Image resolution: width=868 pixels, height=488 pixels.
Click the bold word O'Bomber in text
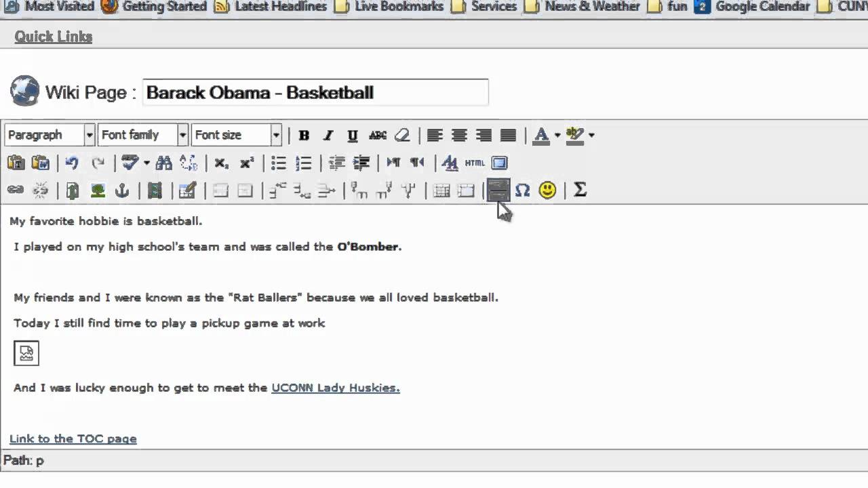[370, 247]
